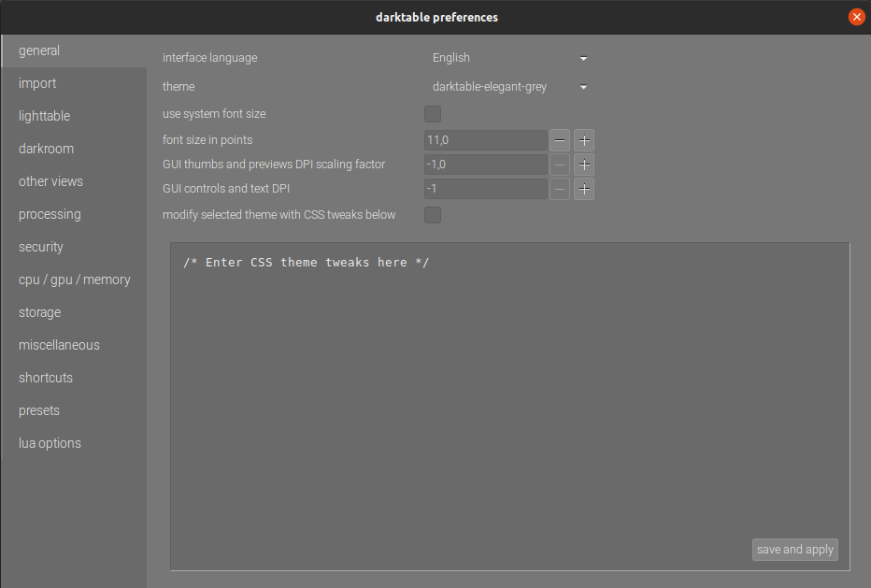Close the darktable preferences window
This screenshot has width=871, height=588.
pos(857,17)
